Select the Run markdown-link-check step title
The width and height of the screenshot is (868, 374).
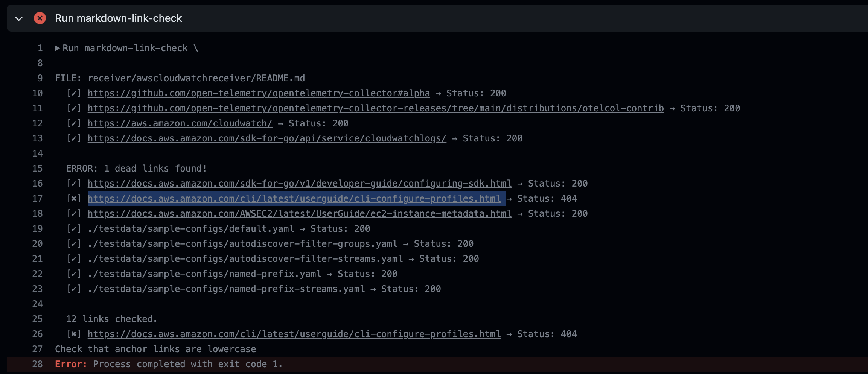click(118, 18)
